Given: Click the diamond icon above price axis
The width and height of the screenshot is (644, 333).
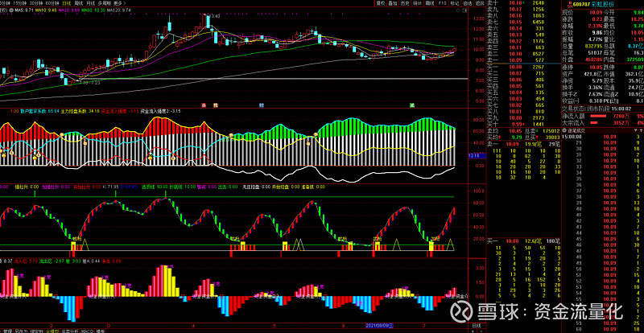Looking at the screenshot, I should tap(457, 10).
